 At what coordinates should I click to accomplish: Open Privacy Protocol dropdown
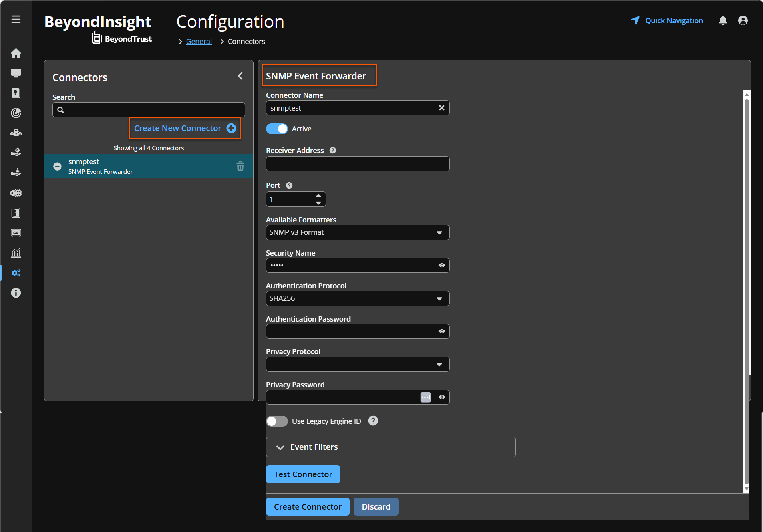click(358, 364)
